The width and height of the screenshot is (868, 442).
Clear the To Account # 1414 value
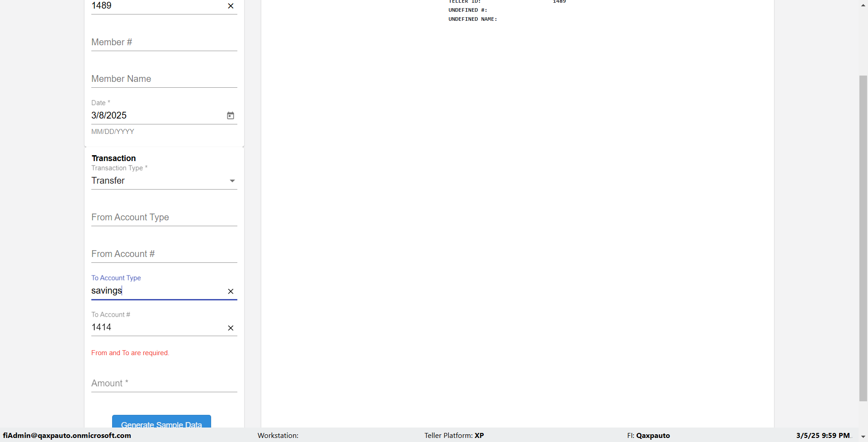(231, 328)
